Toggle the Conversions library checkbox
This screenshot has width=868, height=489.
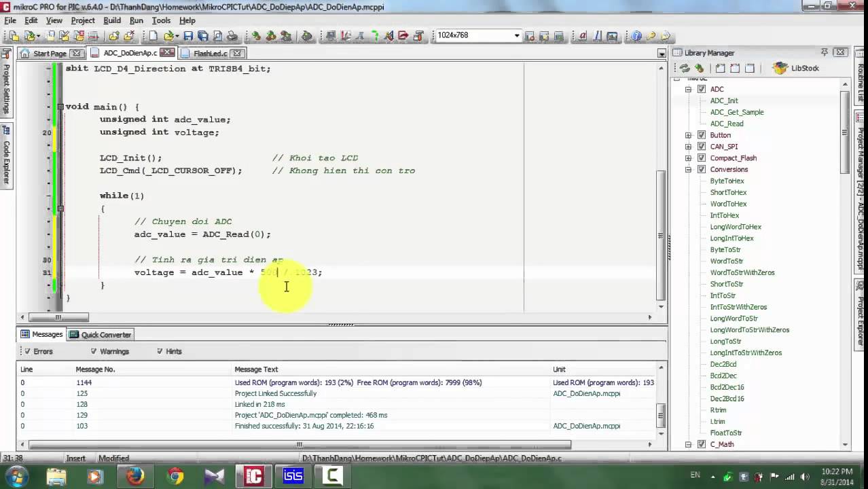point(702,170)
